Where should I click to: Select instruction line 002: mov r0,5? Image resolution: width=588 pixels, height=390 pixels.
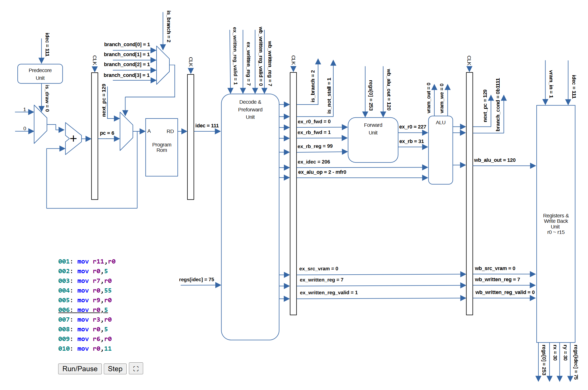(x=83, y=271)
